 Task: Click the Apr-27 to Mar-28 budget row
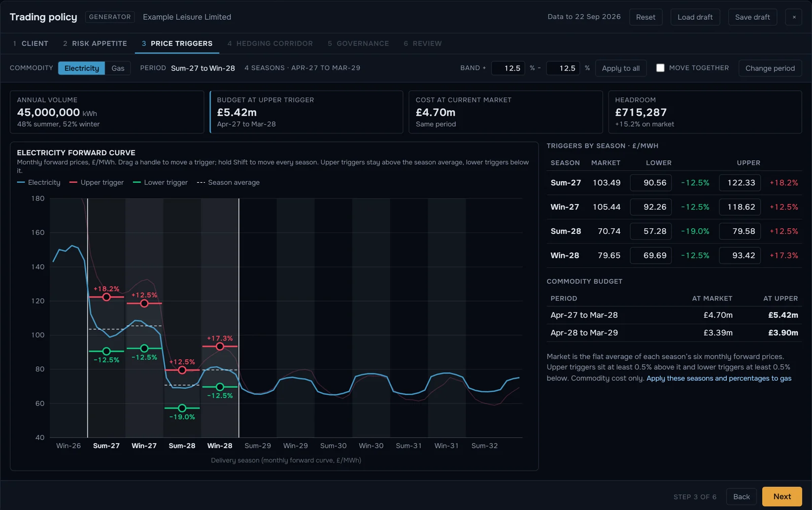coord(674,315)
